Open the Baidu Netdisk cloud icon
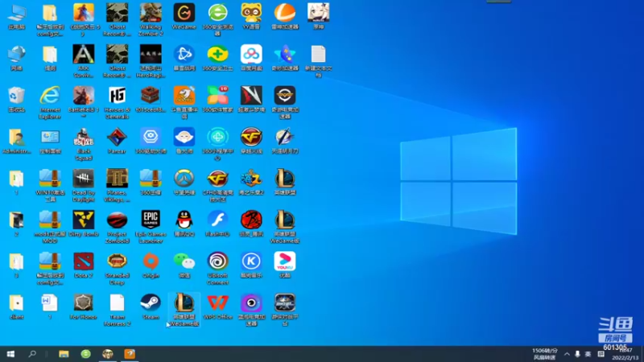Image resolution: width=644 pixels, height=362 pixels. (251, 58)
